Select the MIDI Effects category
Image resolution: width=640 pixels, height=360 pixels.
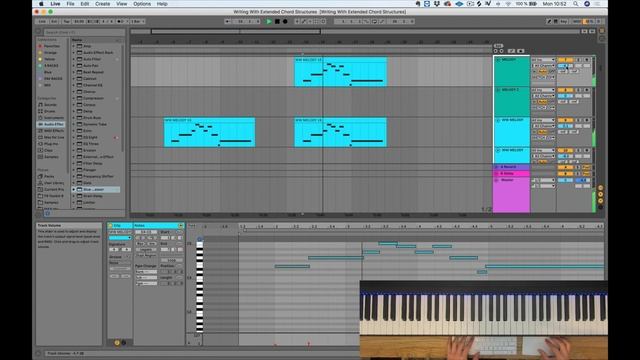[x=51, y=131]
